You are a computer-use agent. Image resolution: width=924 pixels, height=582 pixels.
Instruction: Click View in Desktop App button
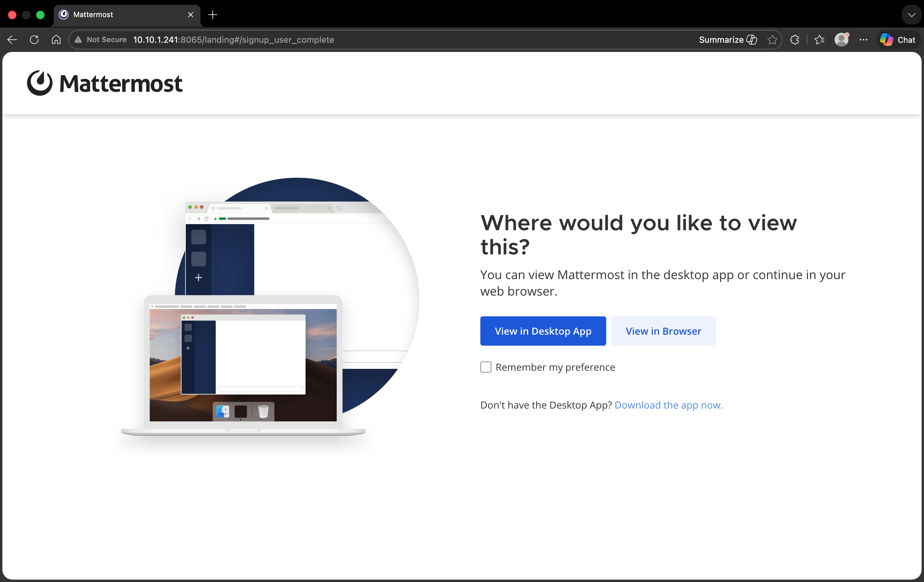tap(543, 331)
